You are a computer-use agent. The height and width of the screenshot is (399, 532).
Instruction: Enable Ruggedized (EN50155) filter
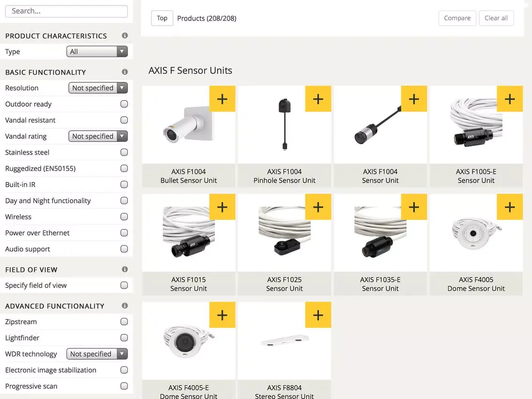pos(124,168)
